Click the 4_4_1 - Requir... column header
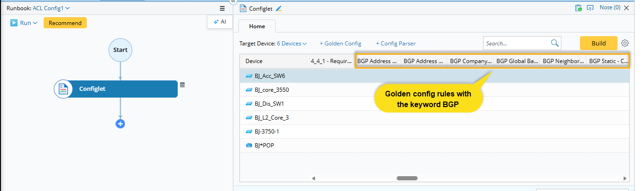This screenshot has height=191, width=644. (332, 61)
